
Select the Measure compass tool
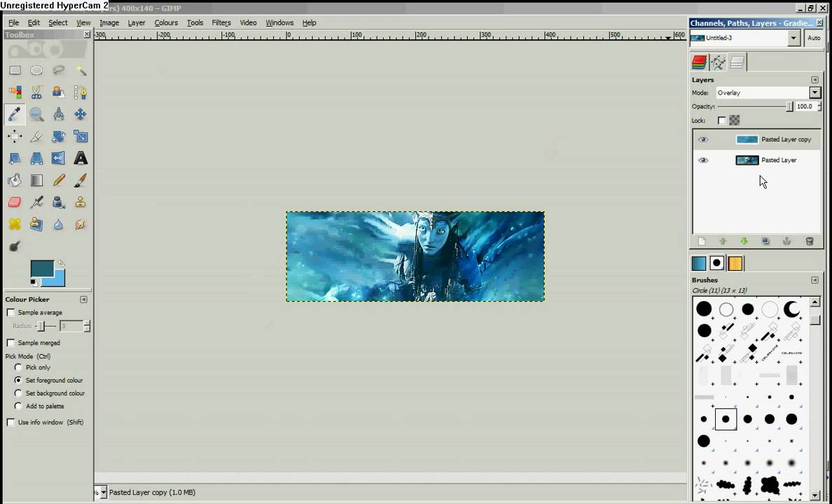click(x=58, y=114)
